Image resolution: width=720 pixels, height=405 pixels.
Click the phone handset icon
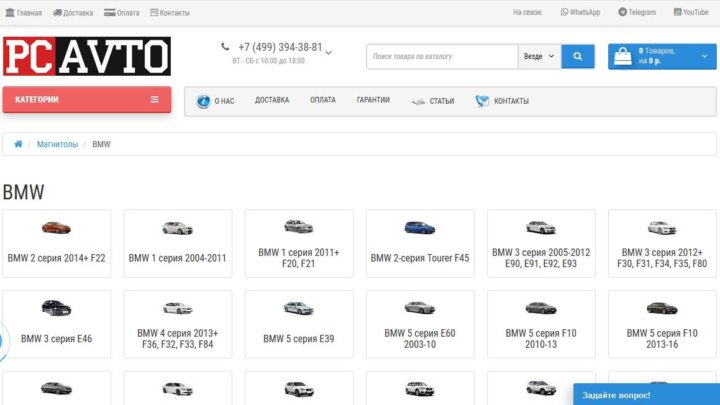tap(225, 46)
